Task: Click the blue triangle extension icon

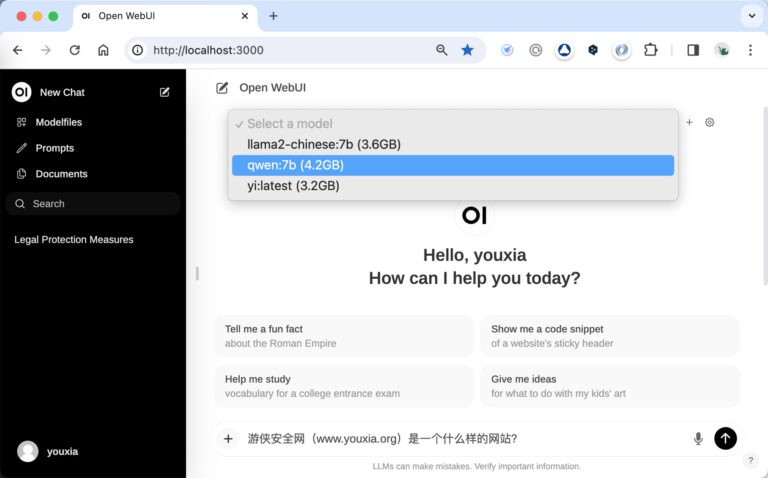Action: tap(564, 50)
